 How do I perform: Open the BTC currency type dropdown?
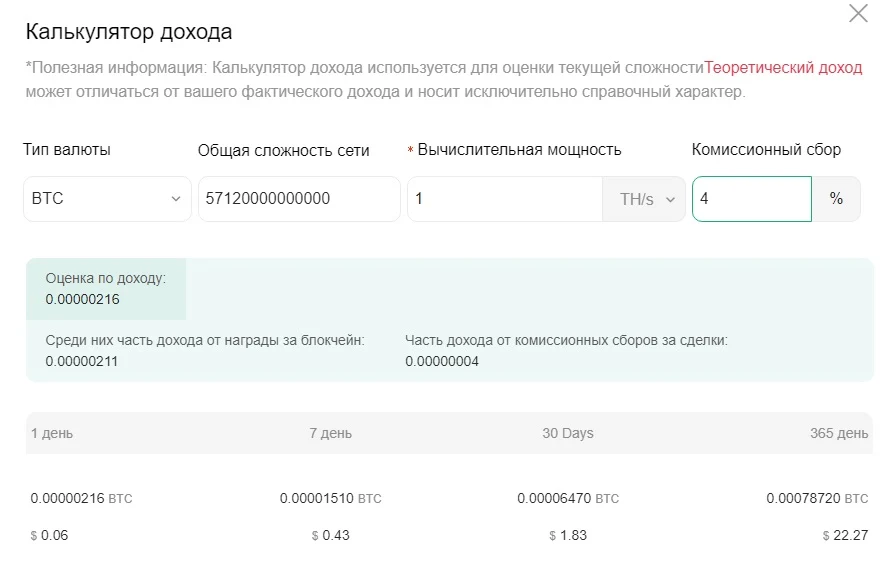[107, 199]
